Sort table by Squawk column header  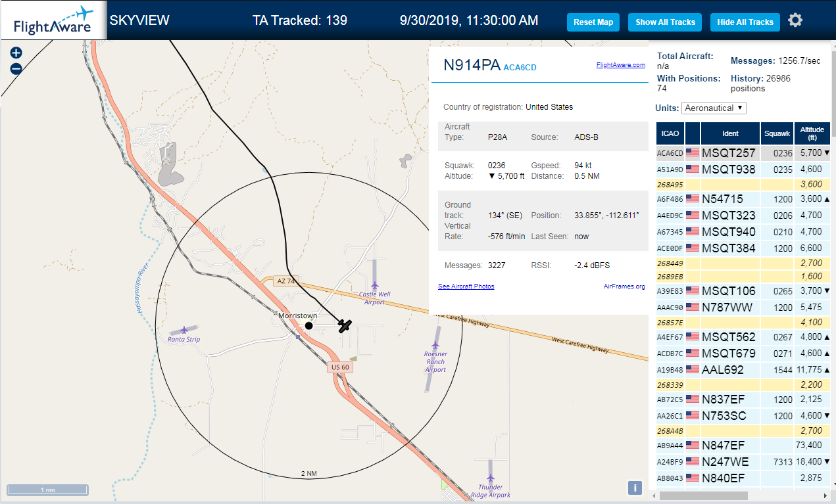[777, 133]
